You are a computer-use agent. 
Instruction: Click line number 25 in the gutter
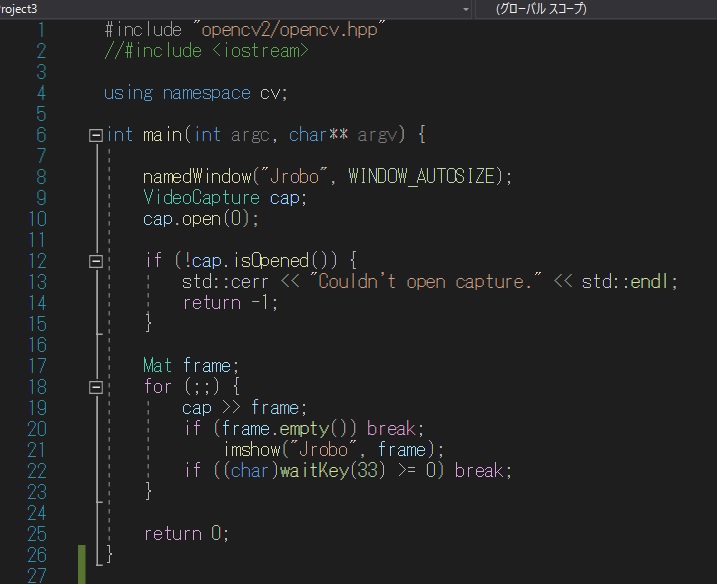click(37, 534)
